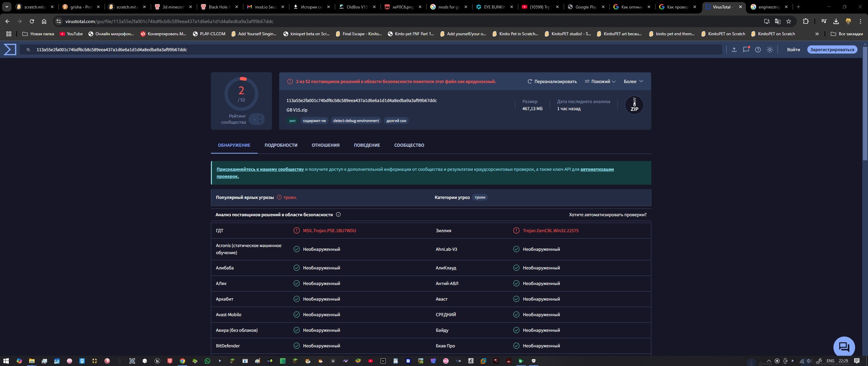Click the hash search input field
The image size is (868, 366).
click(x=373, y=49)
